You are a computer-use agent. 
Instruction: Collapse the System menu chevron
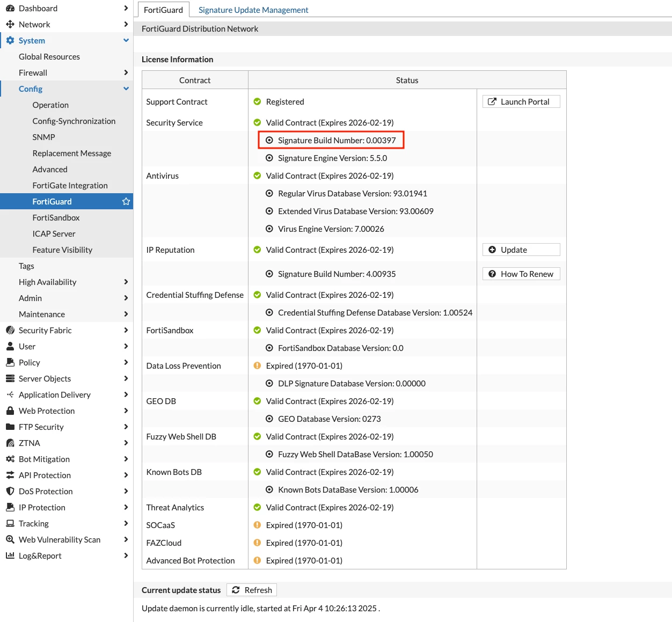pyautogui.click(x=126, y=40)
